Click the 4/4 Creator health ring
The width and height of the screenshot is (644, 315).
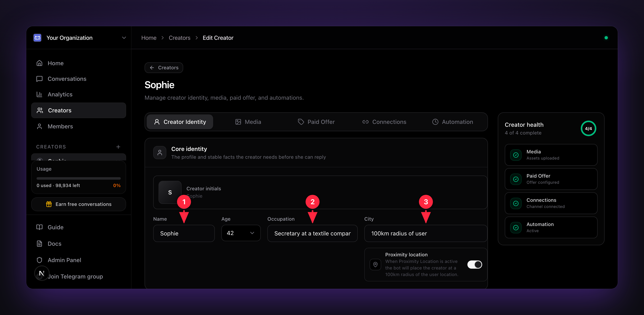[588, 129]
